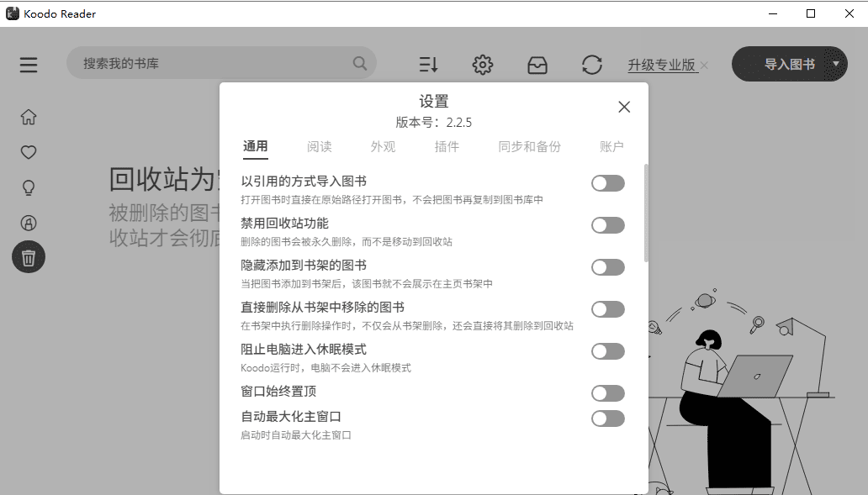The width and height of the screenshot is (868, 495).
Task: Click the inbox tray icon in toolbar
Action: click(537, 65)
